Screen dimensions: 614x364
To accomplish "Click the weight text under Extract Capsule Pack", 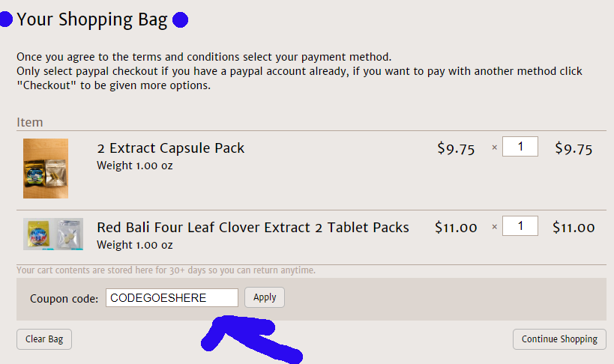I will coord(134,166).
